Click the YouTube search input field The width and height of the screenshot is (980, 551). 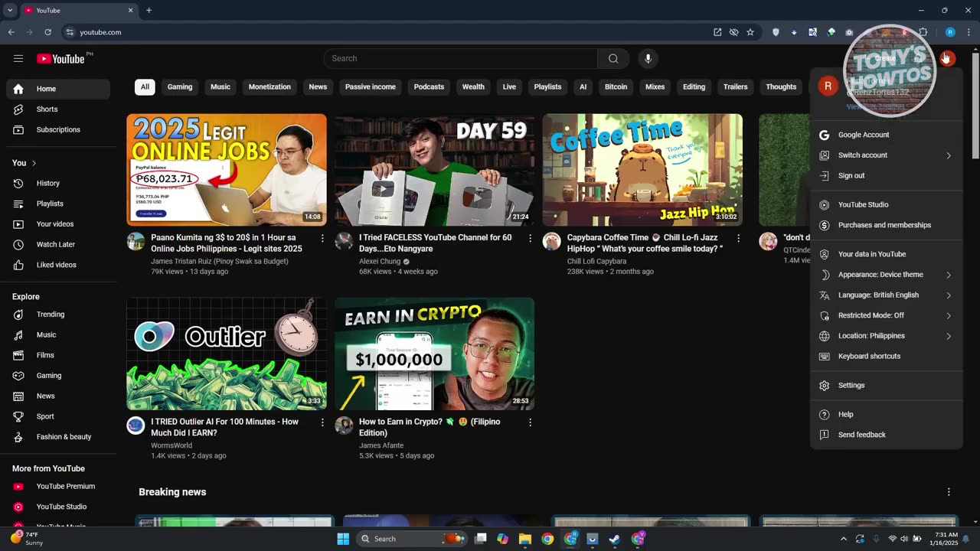pyautogui.click(x=461, y=58)
